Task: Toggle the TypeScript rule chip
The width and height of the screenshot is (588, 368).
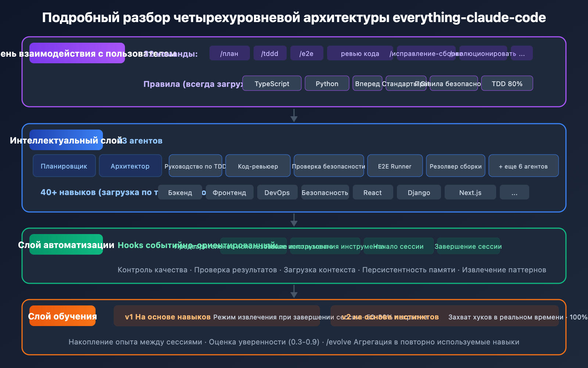Action: pyautogui.click(x=272, y=83)
